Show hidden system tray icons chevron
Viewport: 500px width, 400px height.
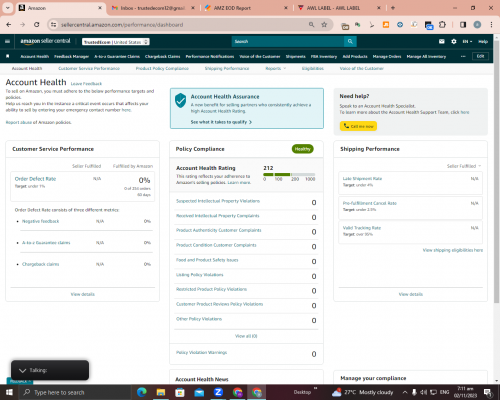pyautogui.click(x=405, y=392)
